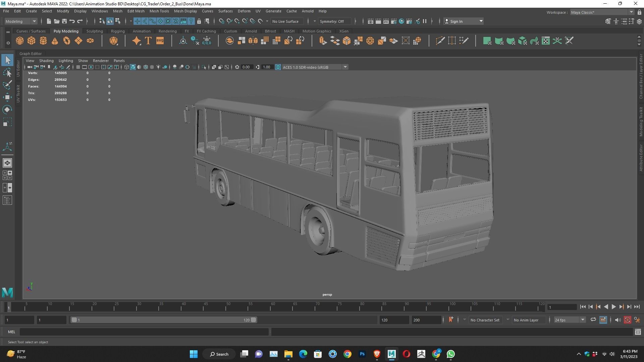Switch to the Sculpting shelf tab
Screen dimensions: 644x362
95,31
